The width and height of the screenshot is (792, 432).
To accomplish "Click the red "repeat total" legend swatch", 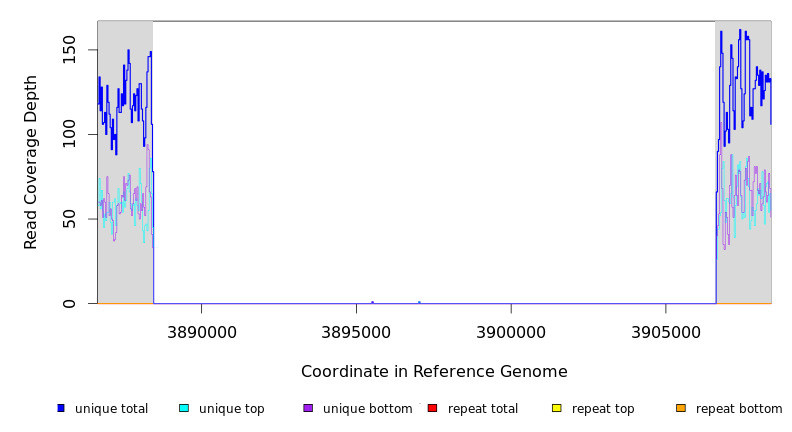I will pyautogui.click(x=432, y=408).
